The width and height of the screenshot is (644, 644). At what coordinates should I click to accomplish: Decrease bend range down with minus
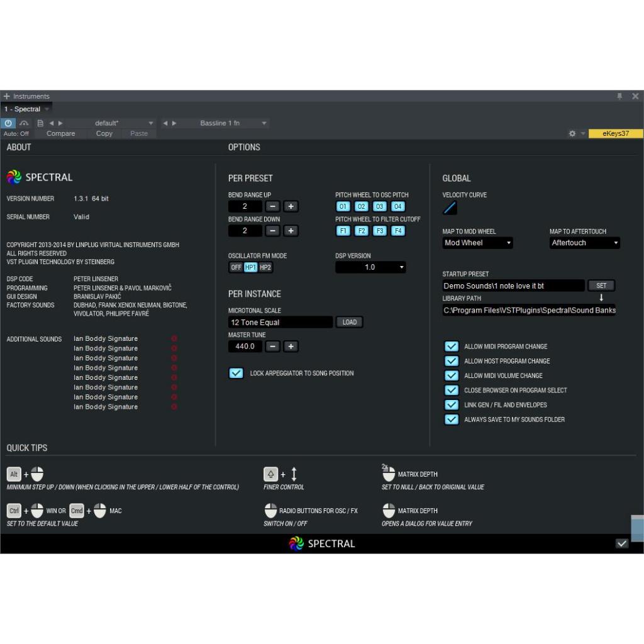pos(272,230)
